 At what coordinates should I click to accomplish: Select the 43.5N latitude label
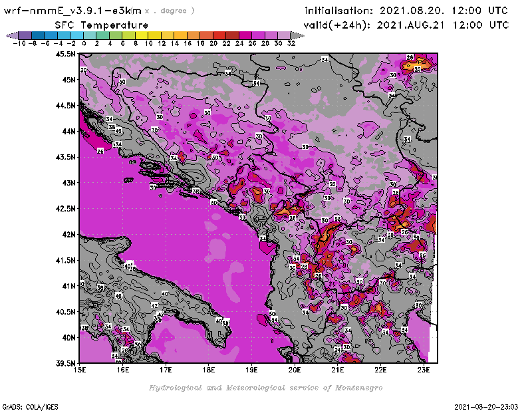tap(65, 157)
